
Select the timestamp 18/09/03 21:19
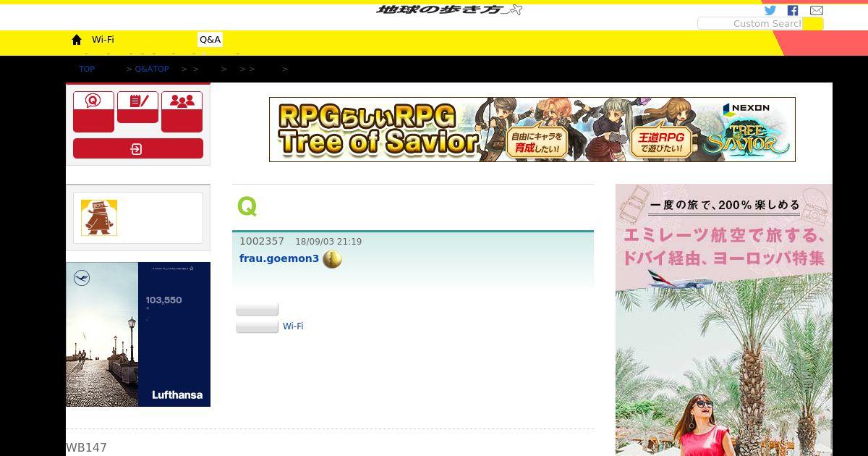click(328, 242)
